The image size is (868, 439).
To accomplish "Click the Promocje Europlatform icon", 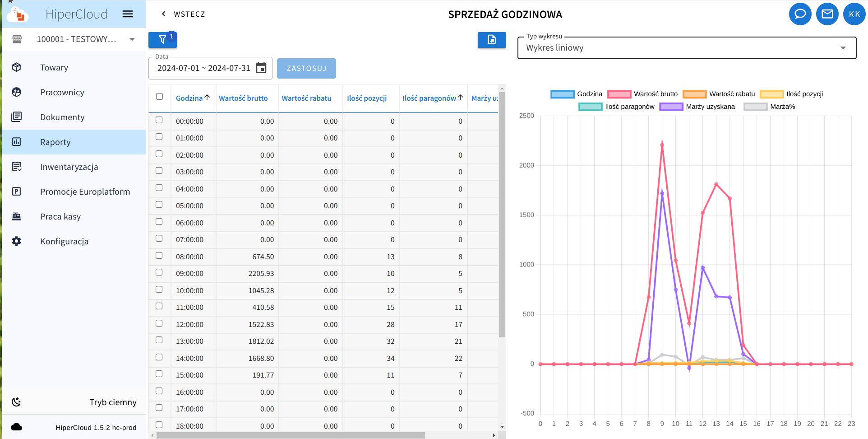I will 17,191.
